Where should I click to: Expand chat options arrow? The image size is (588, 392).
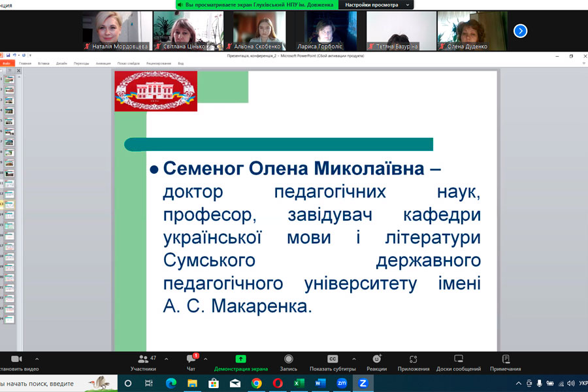coord(206,359)
